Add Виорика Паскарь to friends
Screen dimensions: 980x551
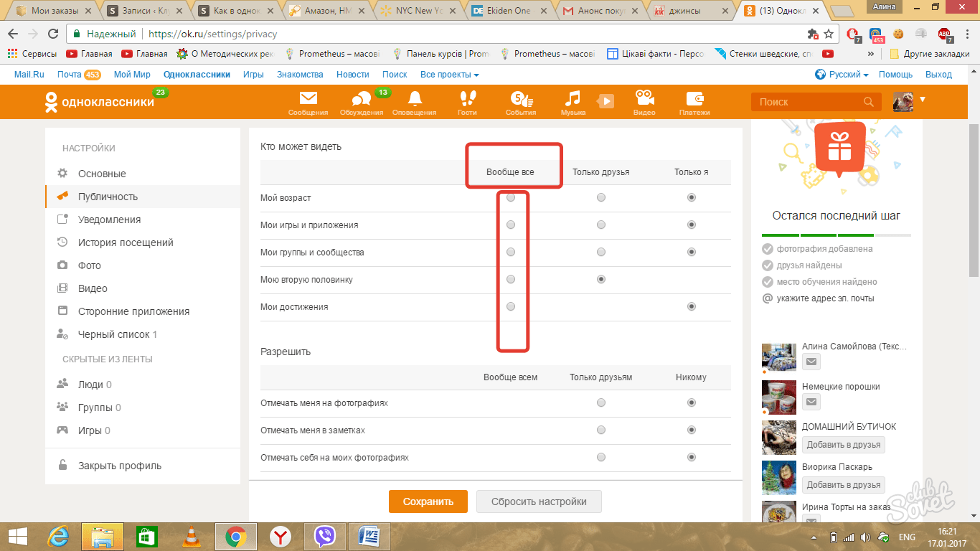(x=843, y=484)
